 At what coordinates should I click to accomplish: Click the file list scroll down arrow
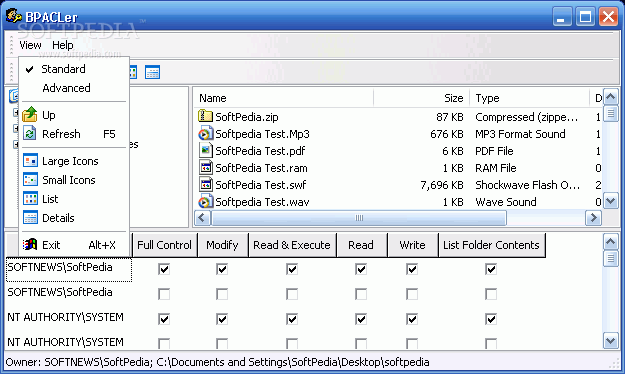coord(611,201)
